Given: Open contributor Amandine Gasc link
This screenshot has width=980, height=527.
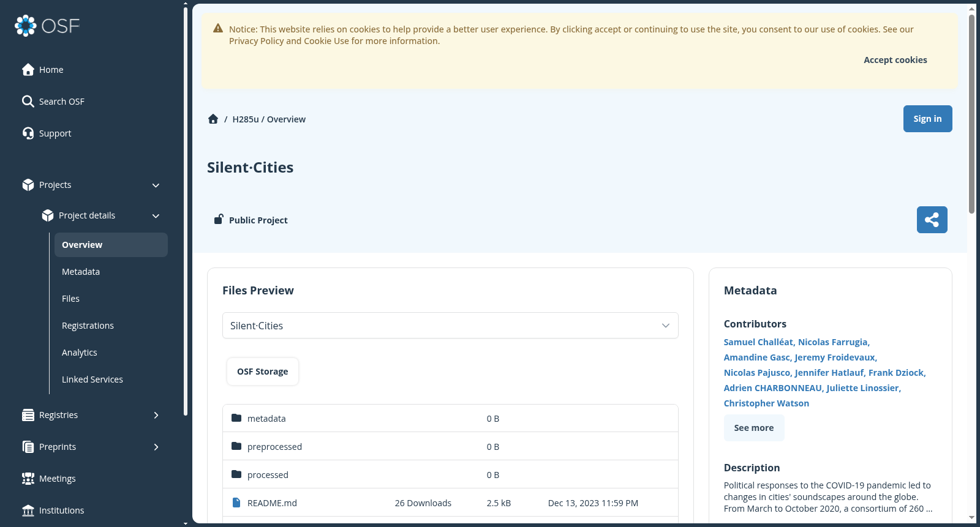Looking at the screenshot, I should pos(758,357).
